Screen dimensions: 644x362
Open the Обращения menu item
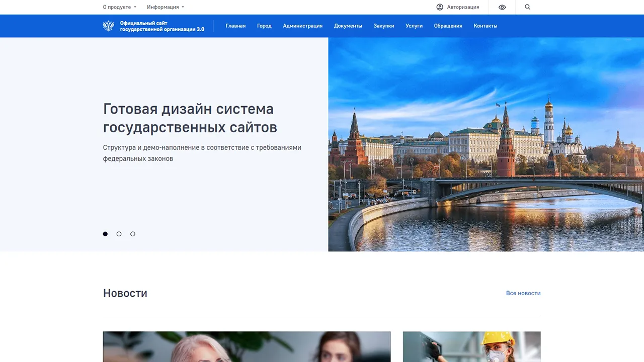pos(448,26)
